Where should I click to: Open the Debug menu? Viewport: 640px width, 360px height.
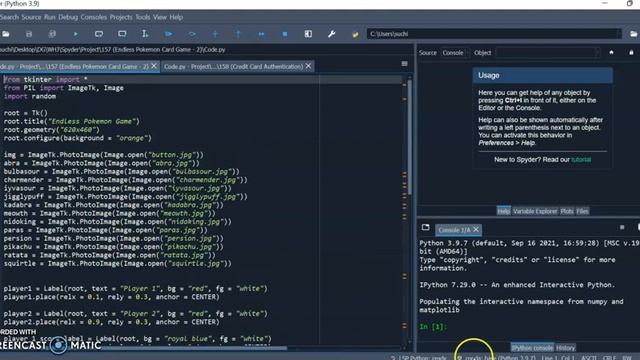[68, 17]
